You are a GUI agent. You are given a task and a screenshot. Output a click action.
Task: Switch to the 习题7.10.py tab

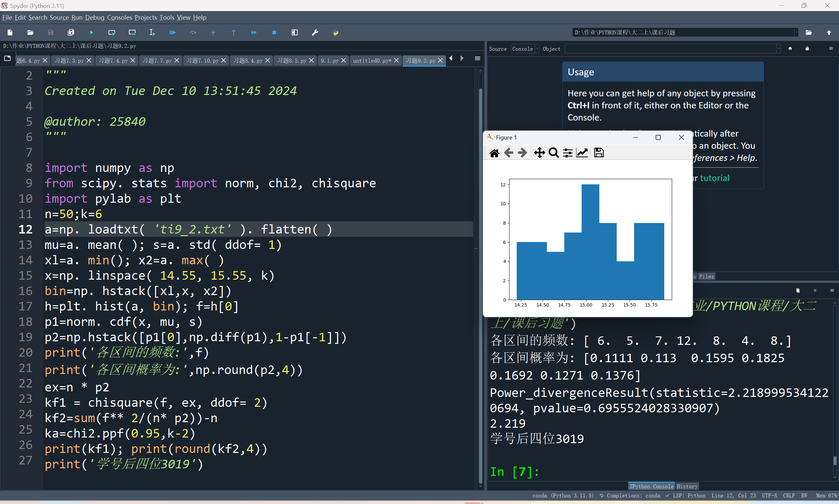click(x=203, y=61)
